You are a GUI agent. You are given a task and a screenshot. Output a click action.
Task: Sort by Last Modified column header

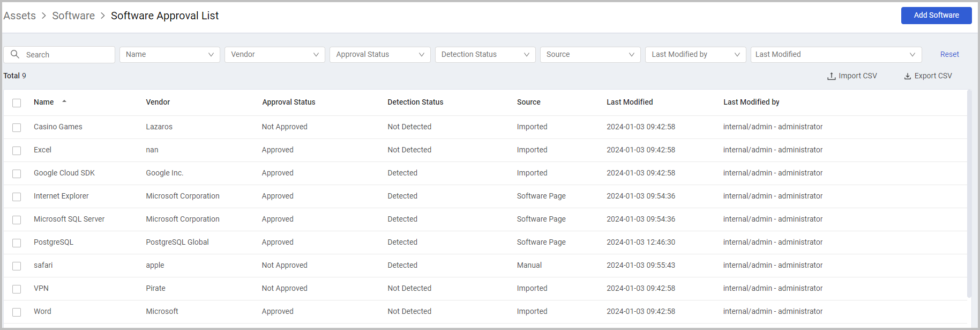pyautogui.click(x=630, y=102)
